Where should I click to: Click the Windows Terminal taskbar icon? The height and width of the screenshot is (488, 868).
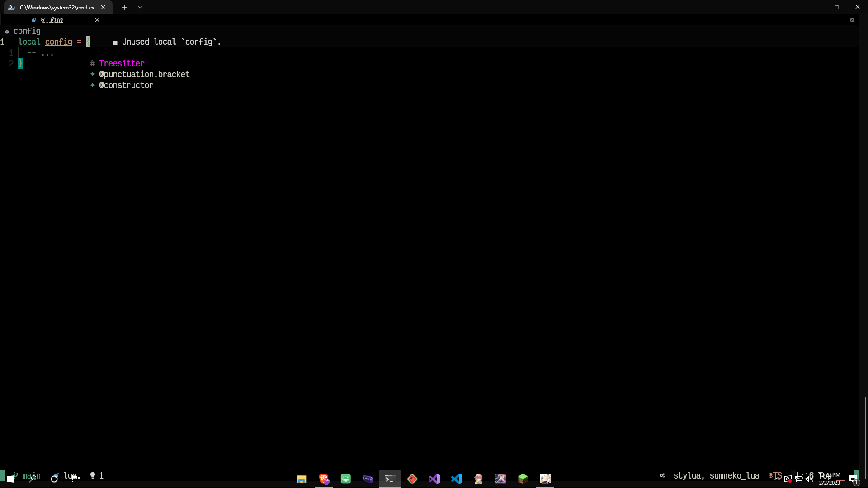390,479
